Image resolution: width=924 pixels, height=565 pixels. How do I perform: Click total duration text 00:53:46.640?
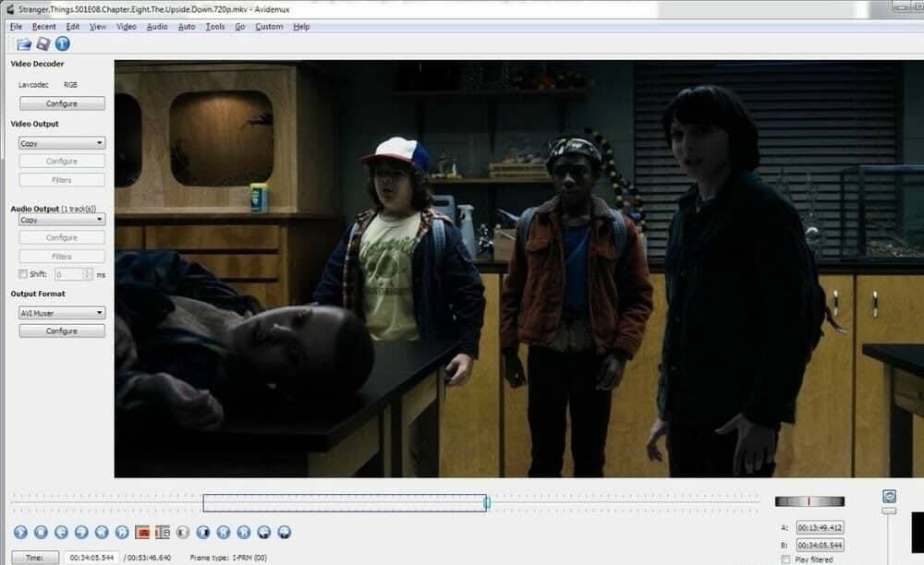pyautogui.click(x=149, y=558)
